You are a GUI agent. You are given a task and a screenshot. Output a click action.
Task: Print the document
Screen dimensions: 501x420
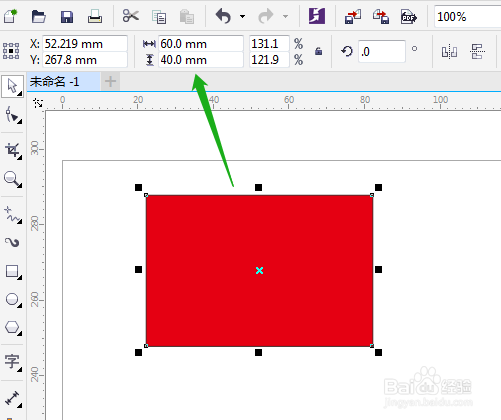pos(95,16)
